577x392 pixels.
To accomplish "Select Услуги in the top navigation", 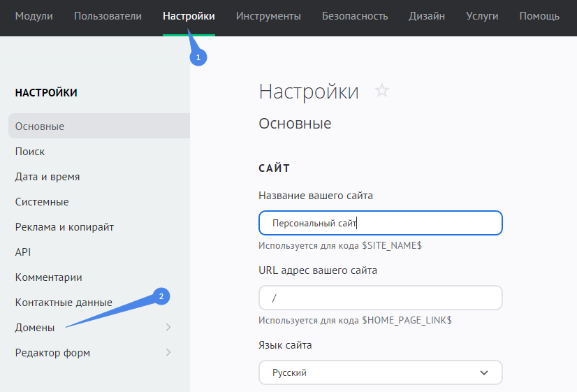I will 482,16.
